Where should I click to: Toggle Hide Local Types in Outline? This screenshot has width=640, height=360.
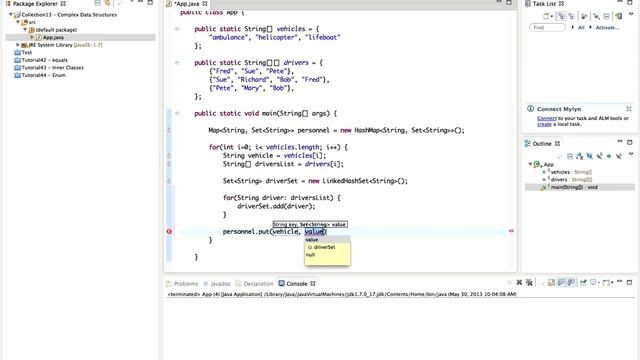pyautogui.click(x=619, y=156)
